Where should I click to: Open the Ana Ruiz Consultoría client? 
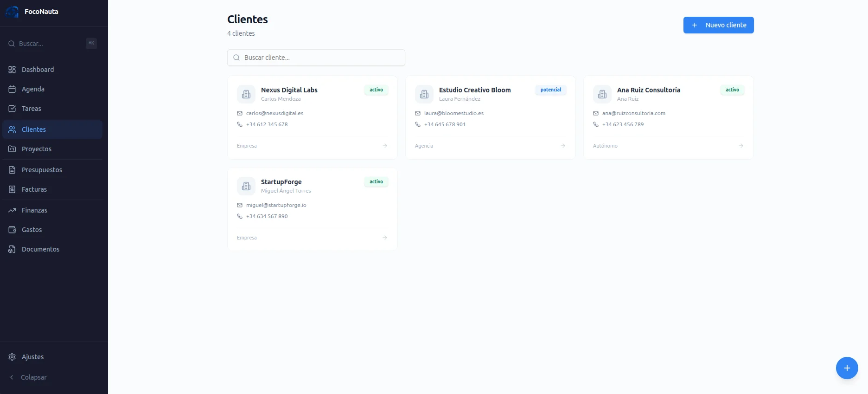[648, 90]
